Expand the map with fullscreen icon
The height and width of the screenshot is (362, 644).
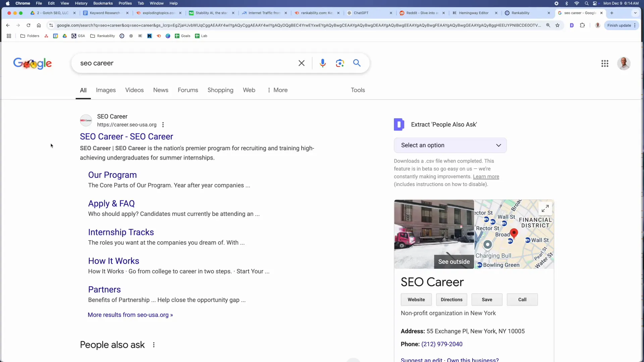pos(545,208)
